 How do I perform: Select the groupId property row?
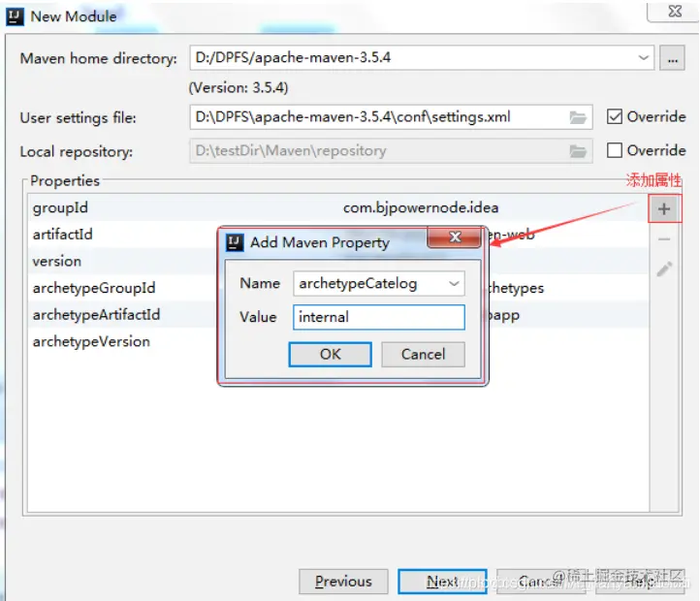coord(338,207)
